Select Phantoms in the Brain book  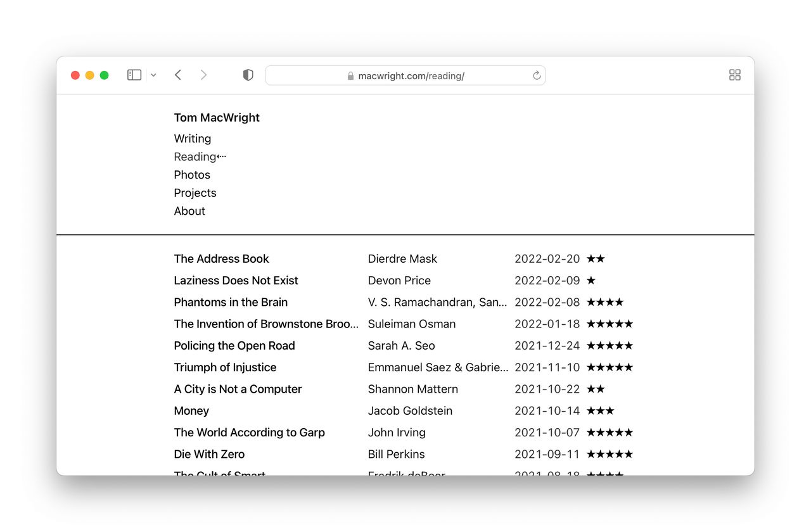[231, 302]
